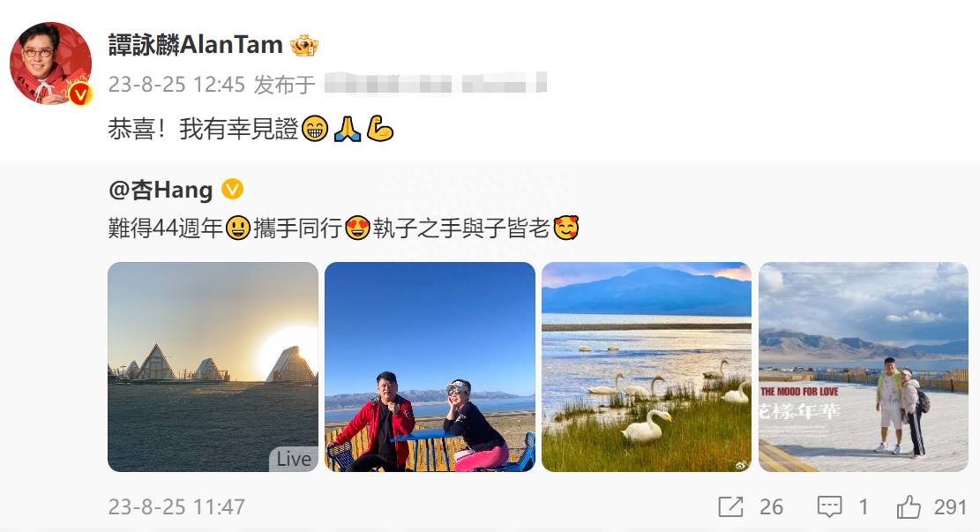This screenshot has width=980, height=532.
Task: Click the Live badge on the first photo
Action: click(294, 459)
